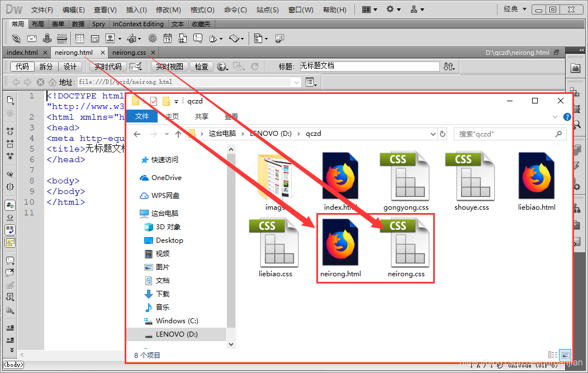Click the 代码 view button
The height and width of the screenshot is (373, 588).
point(22,67)
